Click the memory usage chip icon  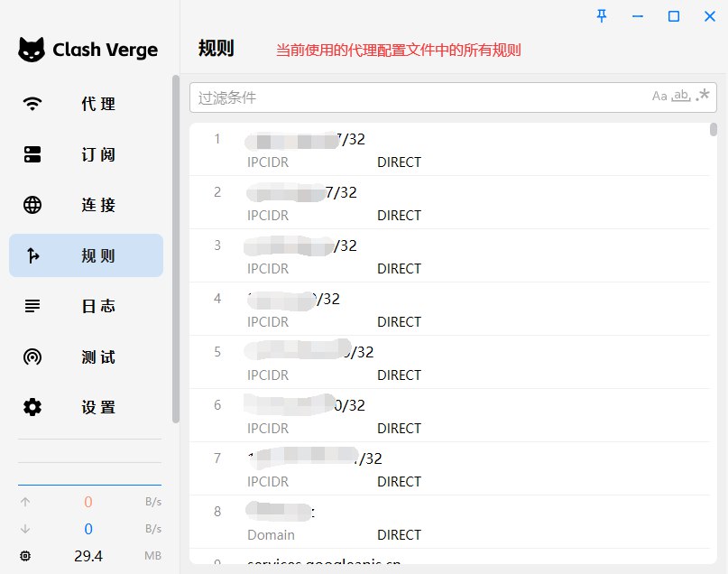[25, 556]
